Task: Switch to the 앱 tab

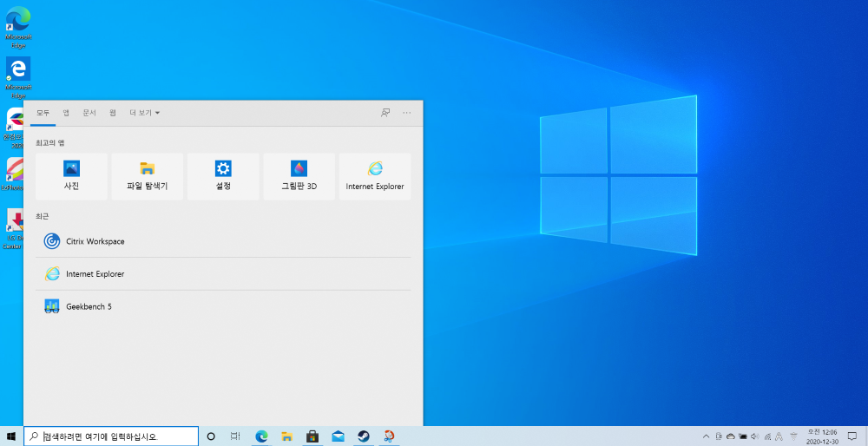Action: tap(66, 113)
